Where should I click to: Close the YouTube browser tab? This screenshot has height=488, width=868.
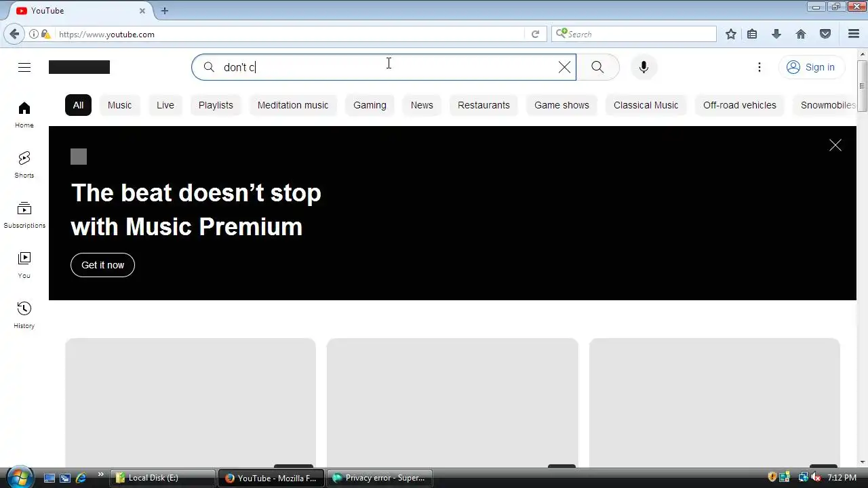(x=142, y=11)
